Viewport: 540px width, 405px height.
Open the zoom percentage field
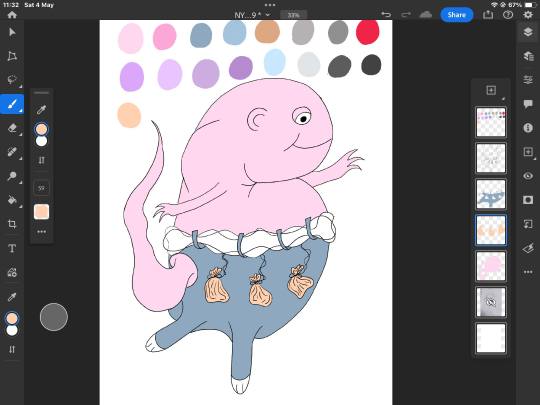(x=293, y=15)
